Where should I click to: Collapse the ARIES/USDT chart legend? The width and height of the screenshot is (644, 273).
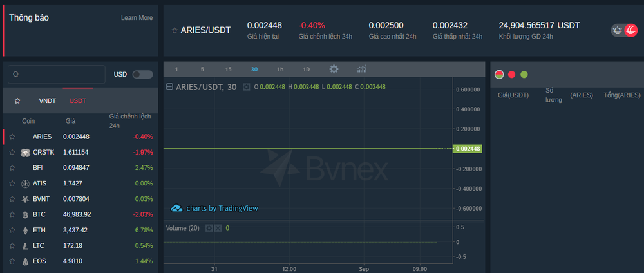pos(169,87)
